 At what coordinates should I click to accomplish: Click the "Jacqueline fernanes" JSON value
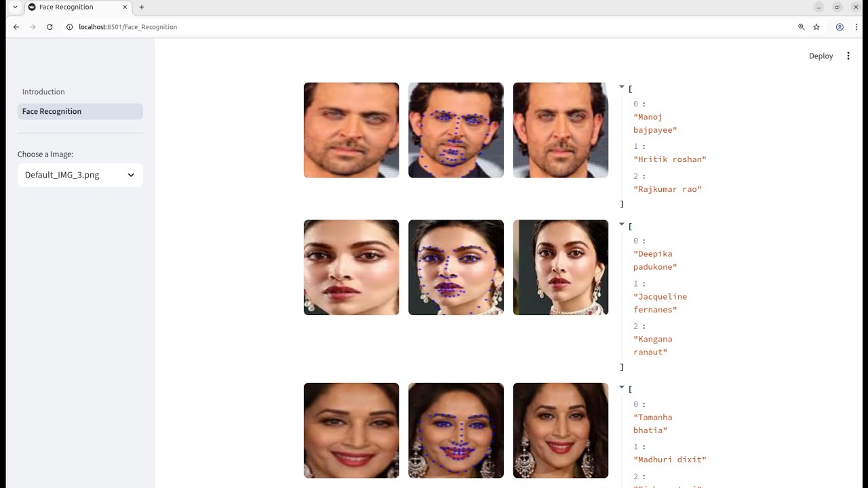tap(660, 303)
